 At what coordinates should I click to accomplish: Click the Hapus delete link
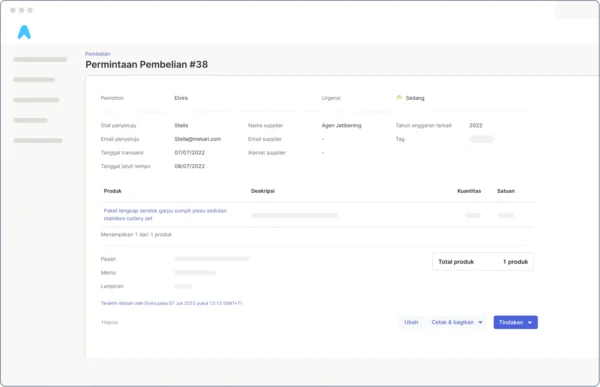coord(110,322)
